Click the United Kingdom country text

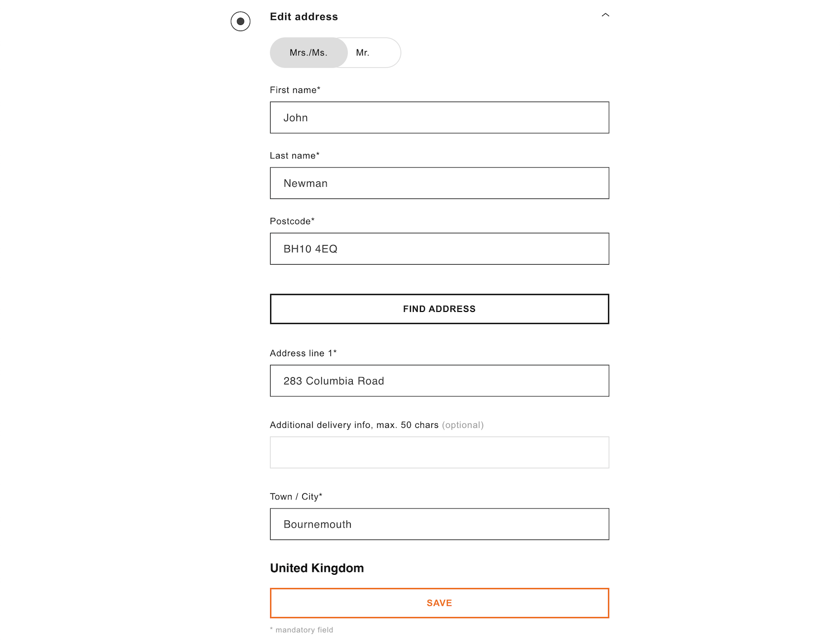point(317,568)
